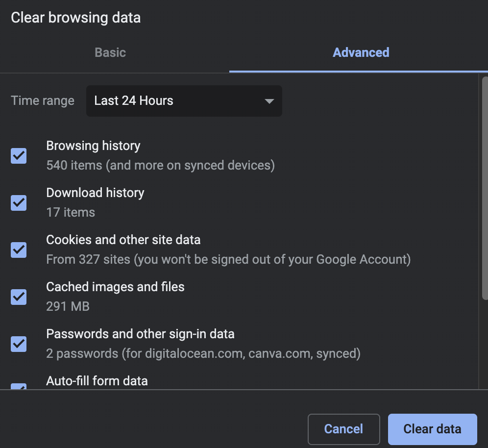The image size is (488, 448).
Task: Uncheck the Browsing history checkbox
Action: [x=18, y=155]
